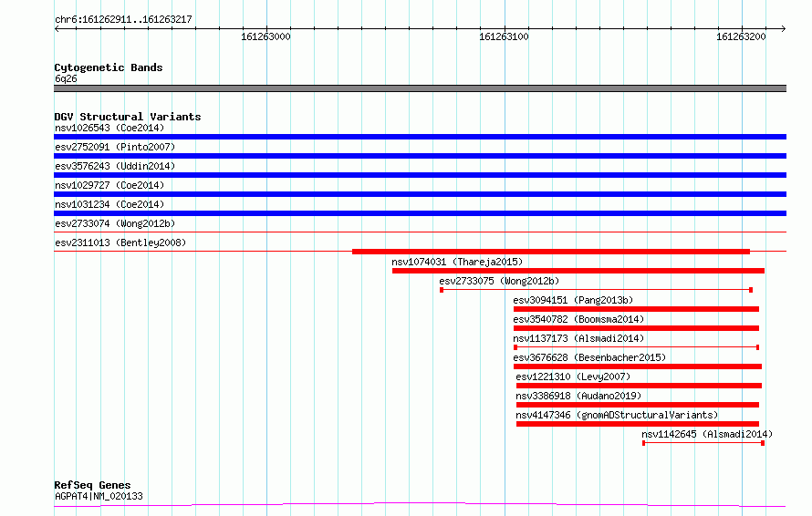This screenshot has width=812, height=516.
Task: Open variant nsv1026543 (Coe2014) label
Action: (x=109, y=128)
